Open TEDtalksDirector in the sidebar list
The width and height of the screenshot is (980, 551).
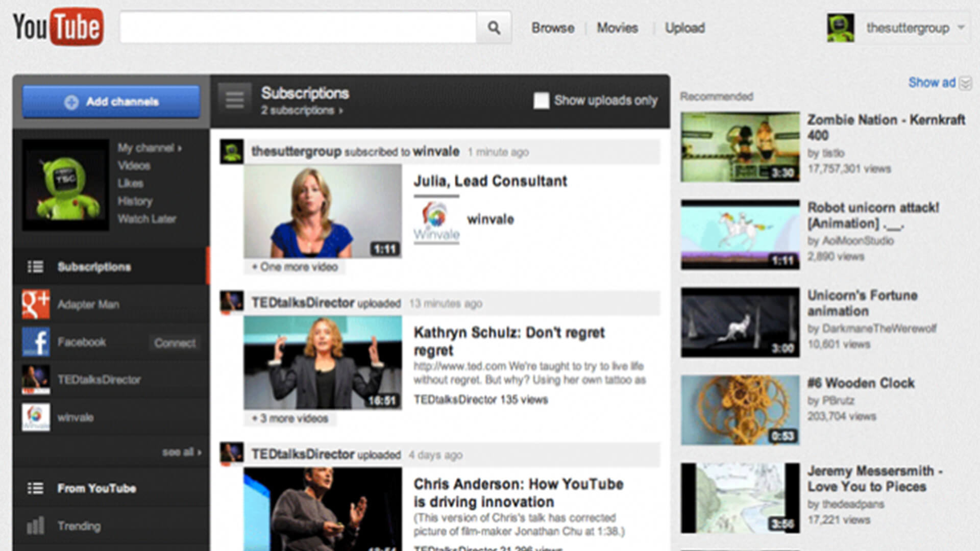coord(99,380)
